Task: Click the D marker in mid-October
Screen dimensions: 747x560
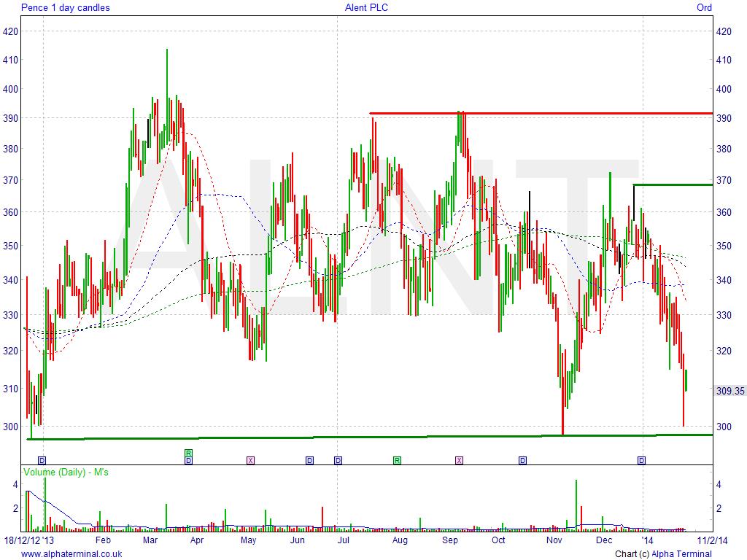Action: coord(522,461)
